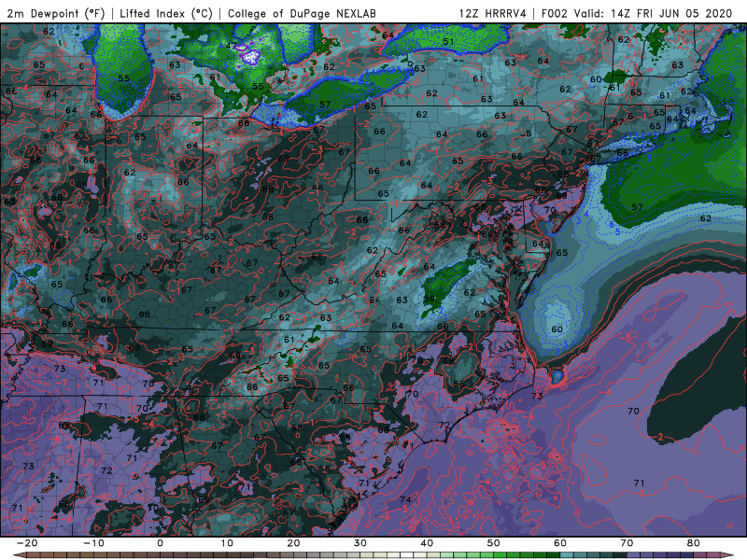Viewport: 747px width, 560px height.
Task: Click the 74 dewpoint value off the Carolina coast
Action: (406, 499)
